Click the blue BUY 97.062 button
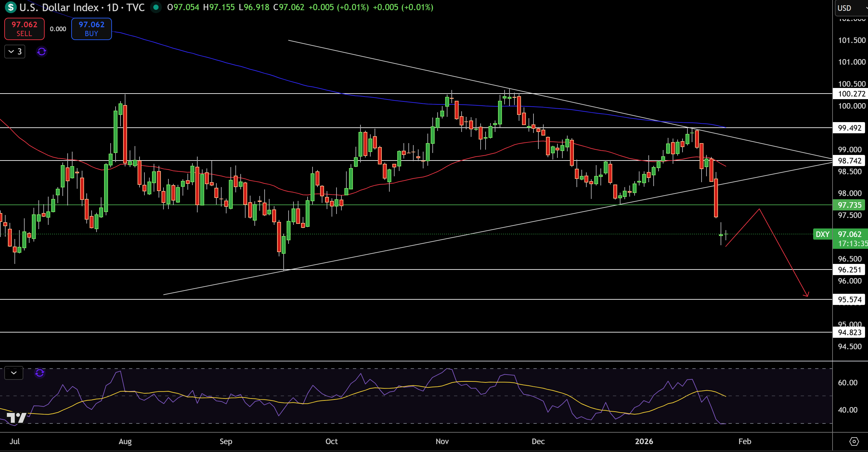This screenshot has height=452, width=868. point(91,29)
